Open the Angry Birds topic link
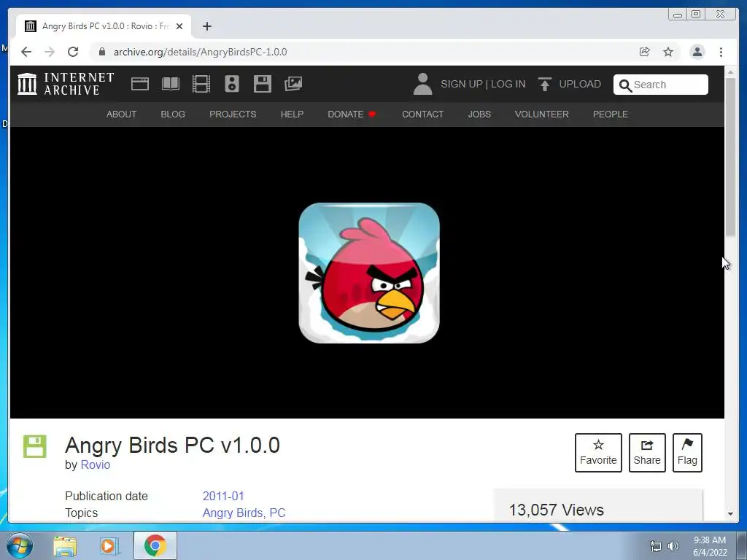 point(233,513)
